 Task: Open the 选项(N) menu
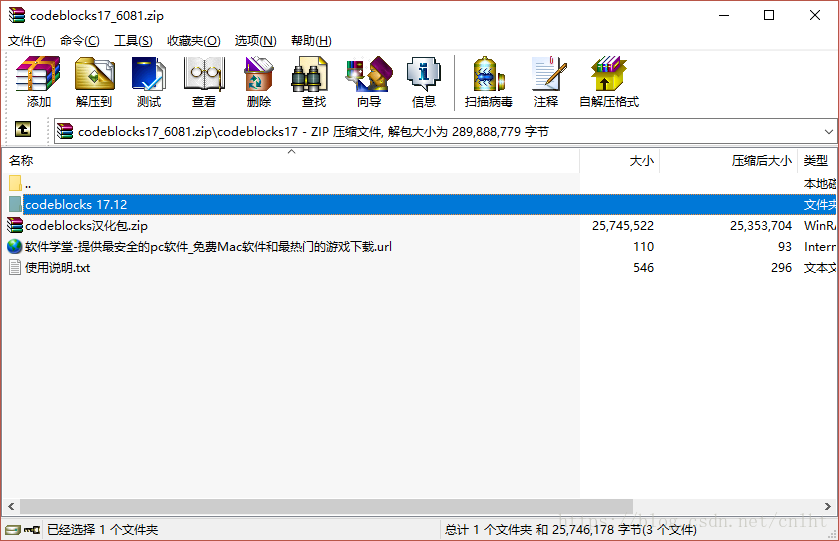(255, 41)
